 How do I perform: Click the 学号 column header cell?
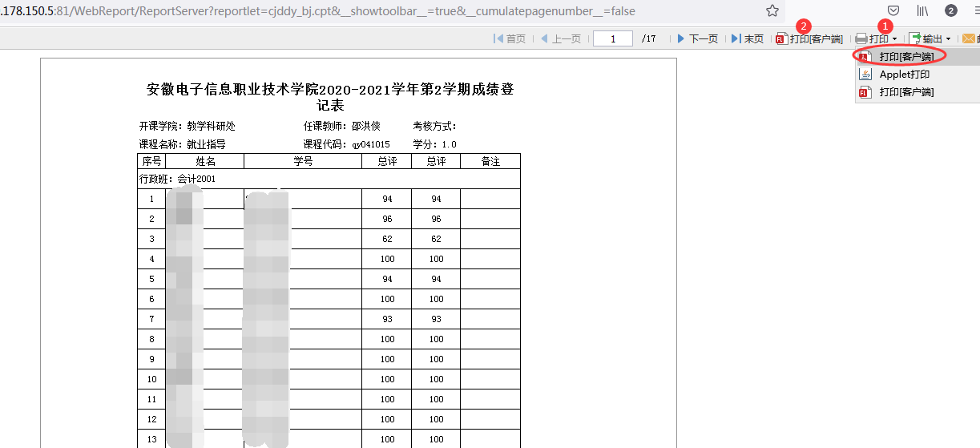303,161
